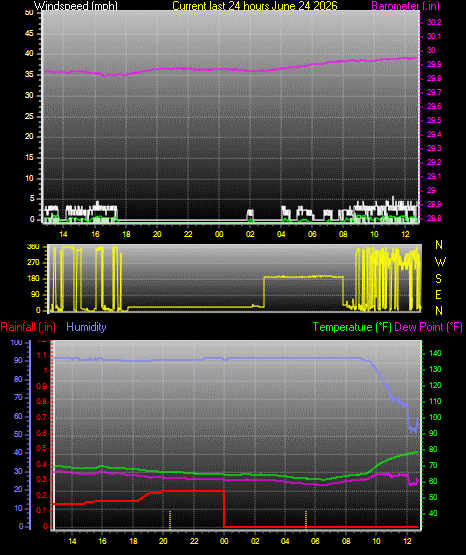
Task: Click the magenta "Dew Point (°F)" legend label
Action: [428, 327]
